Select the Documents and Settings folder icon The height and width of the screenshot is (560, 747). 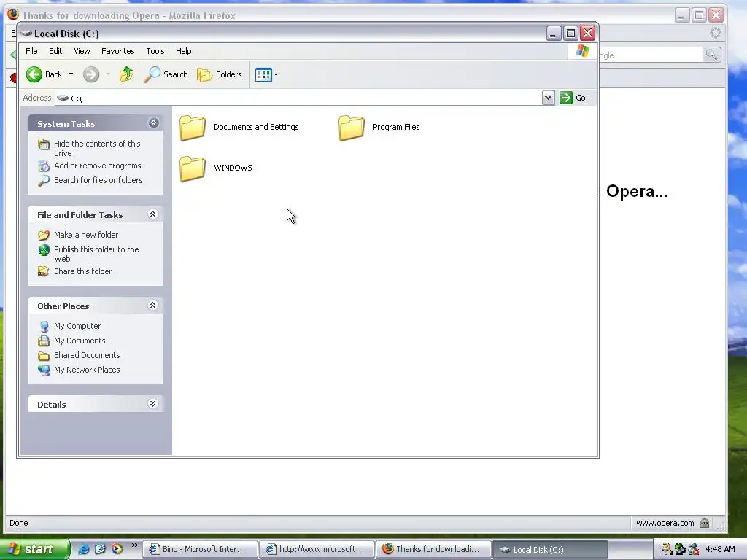point(193,128)
